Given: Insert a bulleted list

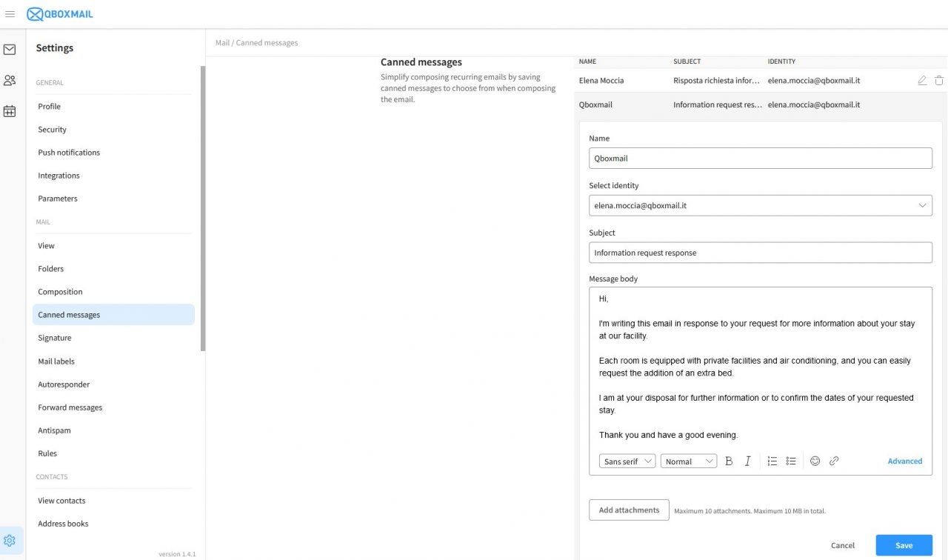Looking at the screenshot, I should pos(791,461).
